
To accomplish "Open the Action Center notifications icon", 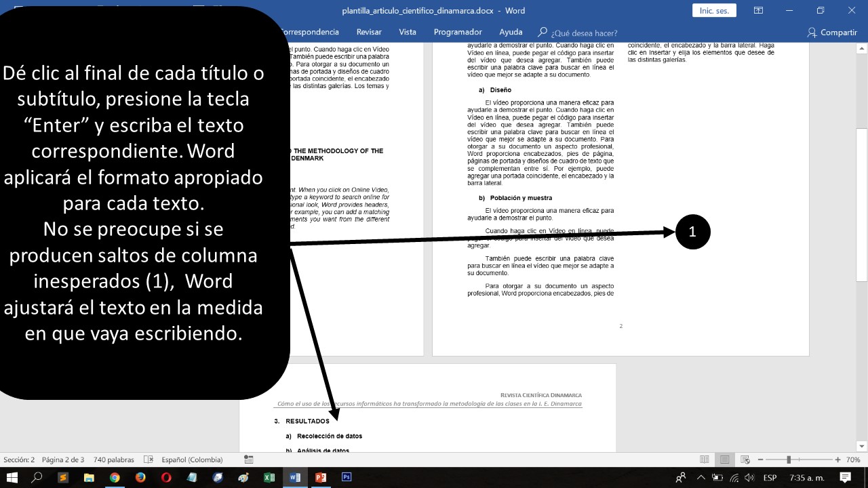I will coord(845,477).
